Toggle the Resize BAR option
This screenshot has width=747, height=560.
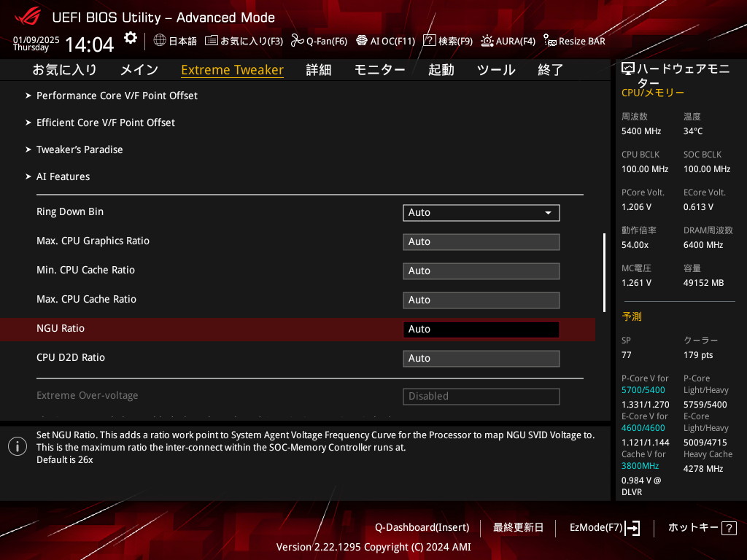coord(550,41)
